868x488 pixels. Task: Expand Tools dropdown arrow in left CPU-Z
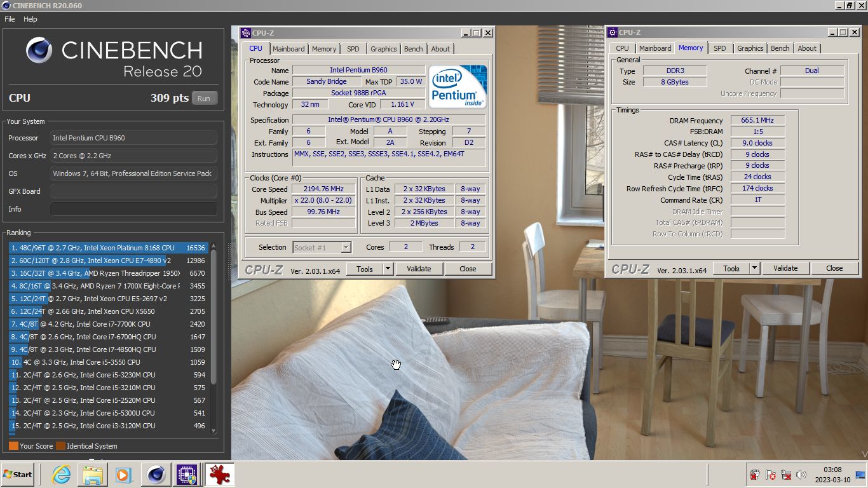point(388,269)
